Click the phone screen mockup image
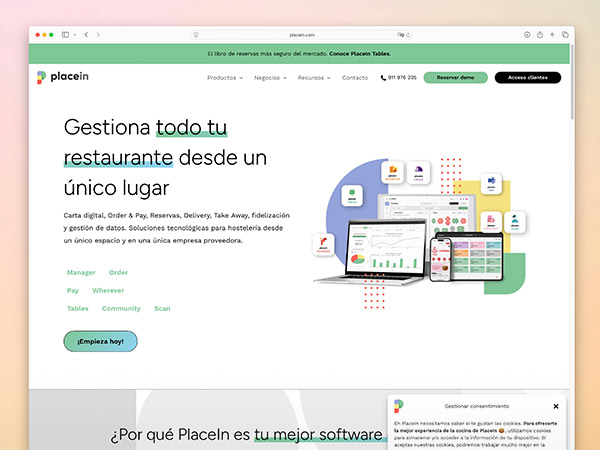Image resolution: width=600 pixels, height=450 pixels. 440,259
